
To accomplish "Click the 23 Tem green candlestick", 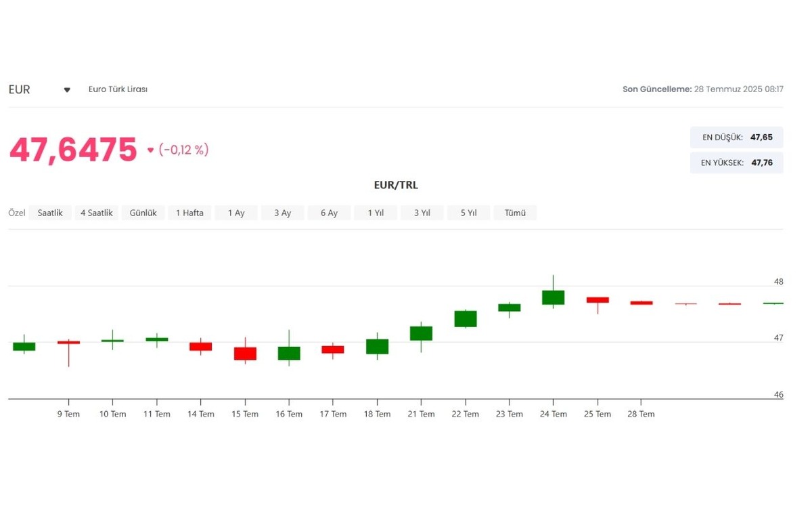I will point(510,308).
